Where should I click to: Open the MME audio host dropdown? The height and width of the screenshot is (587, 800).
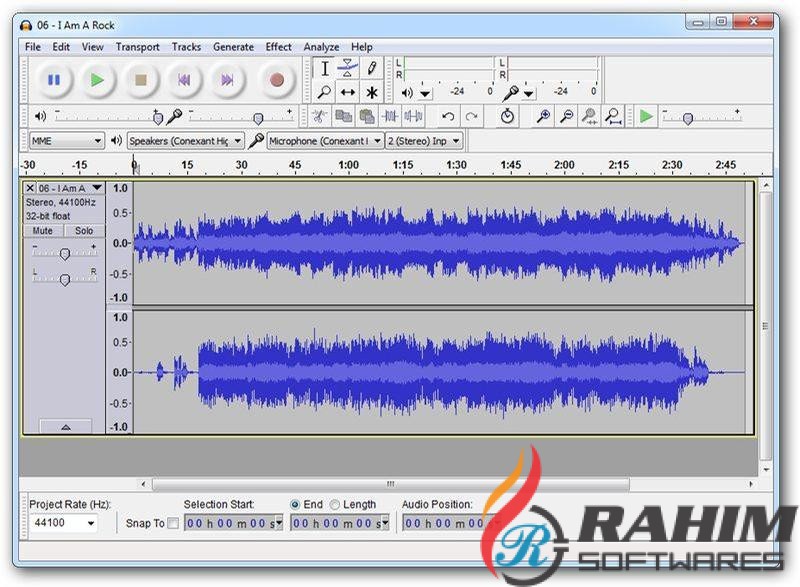66,141
